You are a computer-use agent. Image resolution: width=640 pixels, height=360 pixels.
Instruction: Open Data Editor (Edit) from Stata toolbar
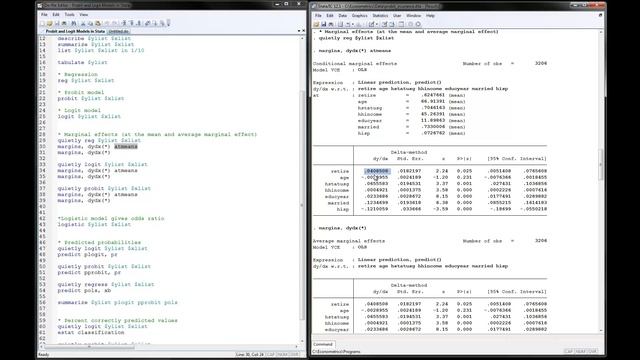[x=384, y=24]
